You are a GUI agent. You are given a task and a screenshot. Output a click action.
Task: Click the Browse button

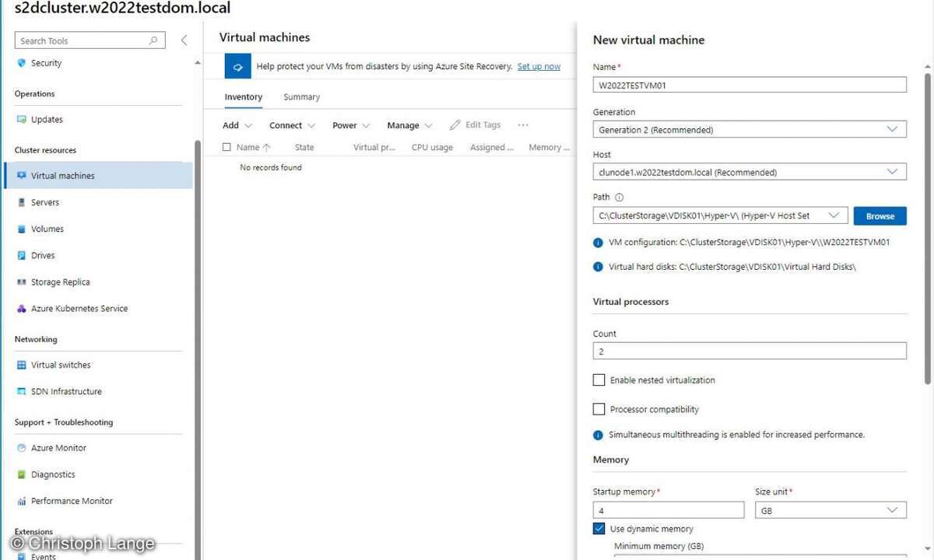880,216
